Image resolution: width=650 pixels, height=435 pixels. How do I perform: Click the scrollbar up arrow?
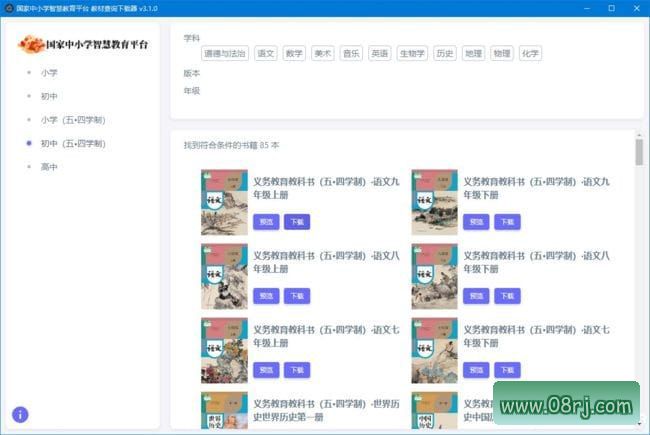[639, 135]
